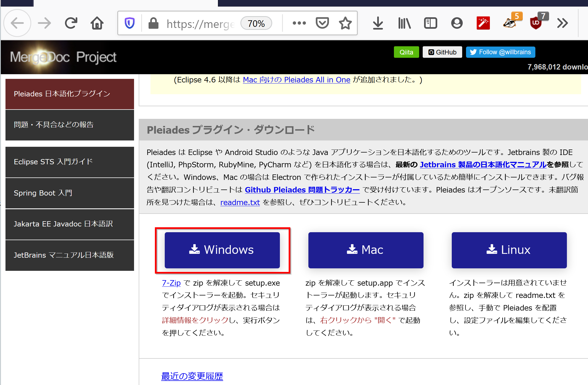Open Eclipse STS 入門ガイド
Screen dimensions: 588x385
pyautogui.click(x=70, y=162)
